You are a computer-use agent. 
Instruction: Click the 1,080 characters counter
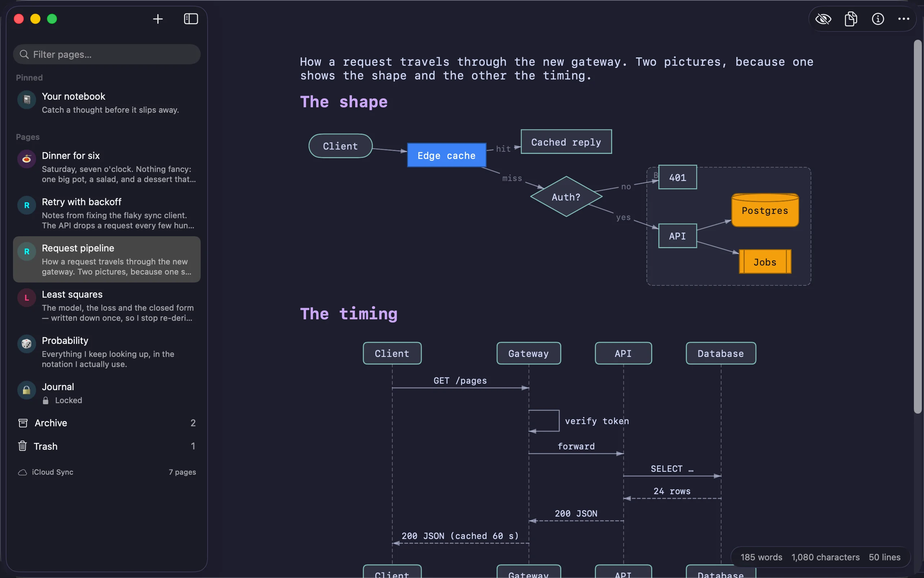coord(825,557)
